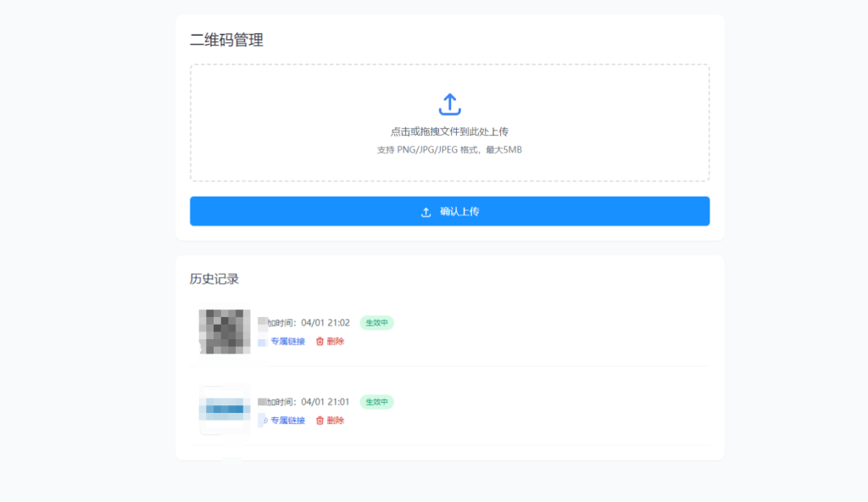Click the link icon before the first 专属链接

pos(263,342)
